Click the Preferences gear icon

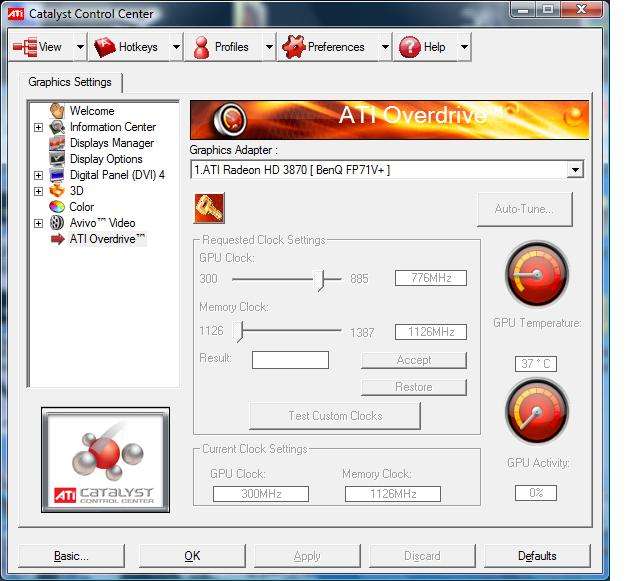293,47
